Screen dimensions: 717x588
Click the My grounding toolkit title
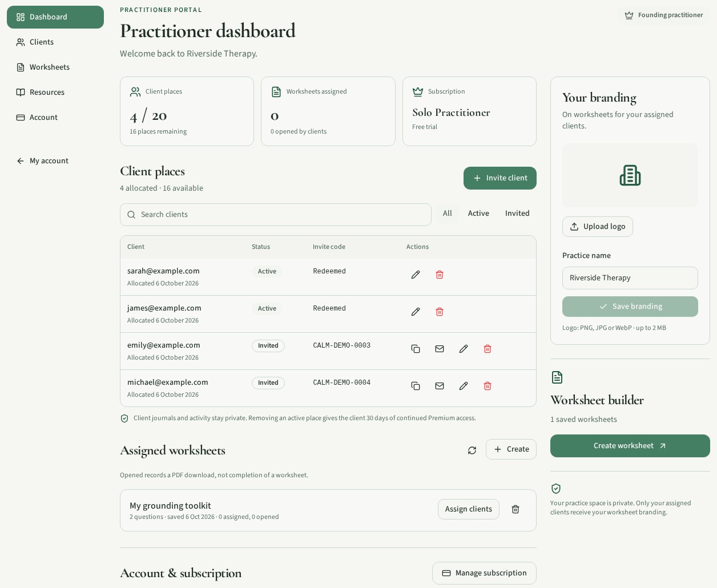pos(170,506)
